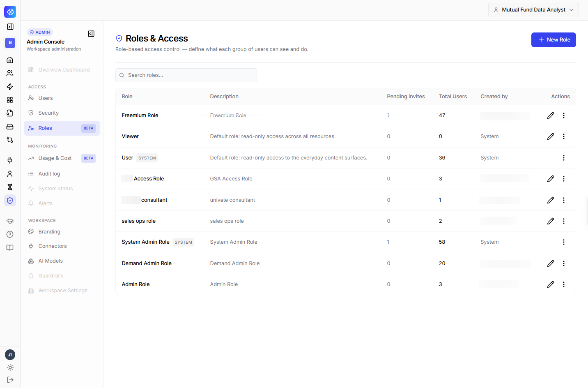Open more actions for System Admin Role

[564, 242]
